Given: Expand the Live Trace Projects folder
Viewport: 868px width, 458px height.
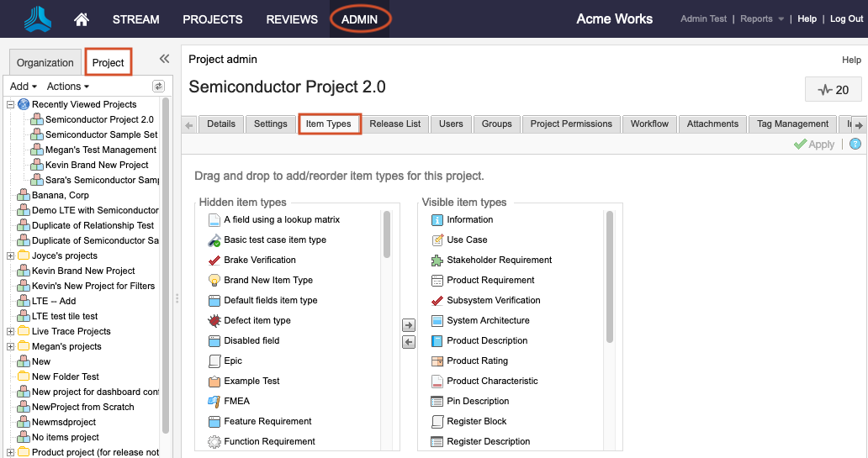Looking at the screenshot, I should click(10, 332).
